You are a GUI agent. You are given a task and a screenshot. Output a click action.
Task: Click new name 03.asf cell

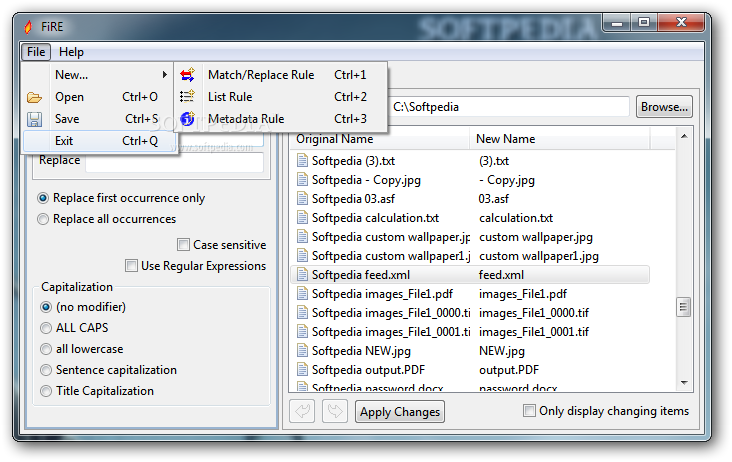[493, 199]
